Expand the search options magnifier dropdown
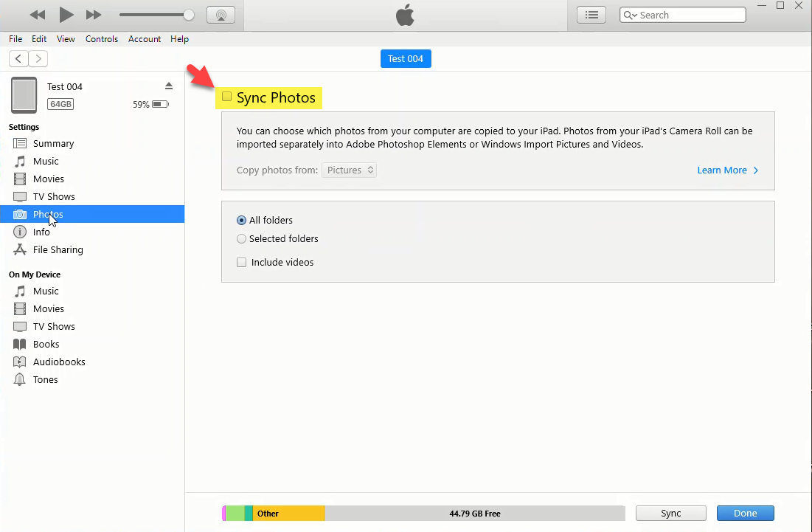 click(631, 15)
